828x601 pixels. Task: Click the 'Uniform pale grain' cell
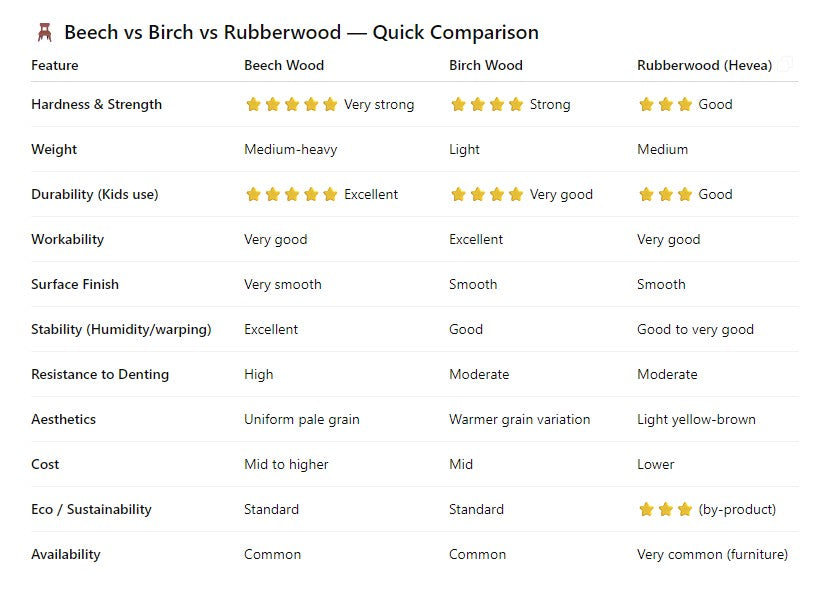tap(302, 419)
